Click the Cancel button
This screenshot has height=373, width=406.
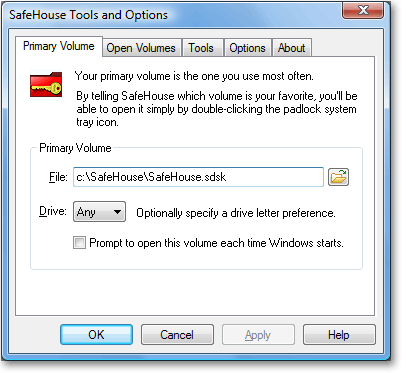click(x=177, y=334)
